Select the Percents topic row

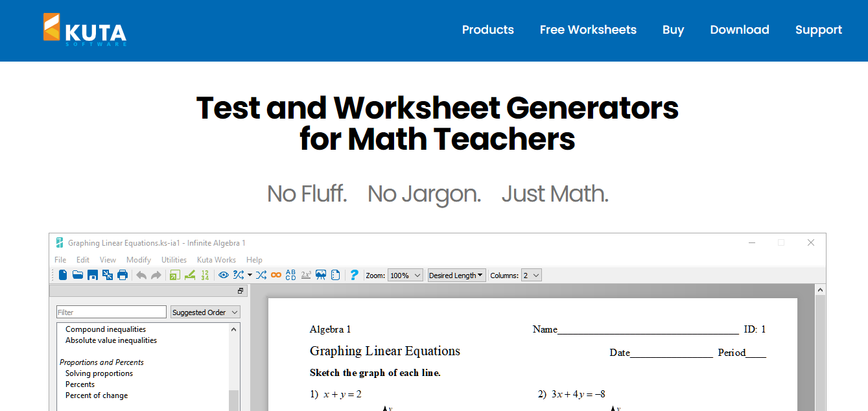[80, 384]
